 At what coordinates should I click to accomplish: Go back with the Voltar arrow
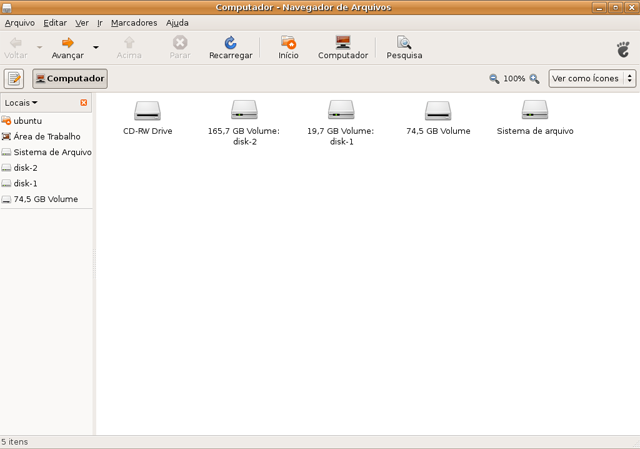click(16, 48)
